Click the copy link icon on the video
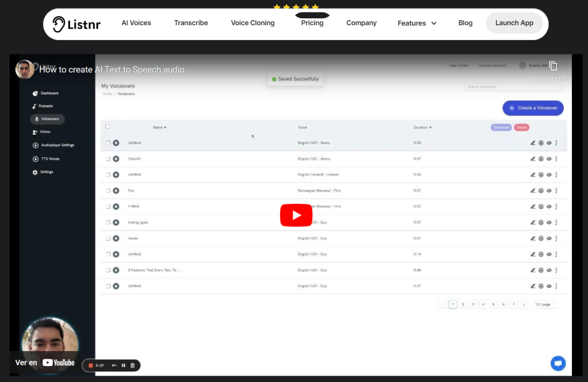This screenshot has height=382, width=588. [x=553, y=66]
